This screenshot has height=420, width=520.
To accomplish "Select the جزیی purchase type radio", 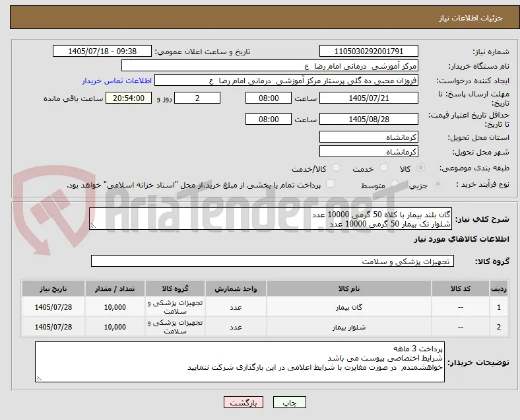I will click(438, 184).
